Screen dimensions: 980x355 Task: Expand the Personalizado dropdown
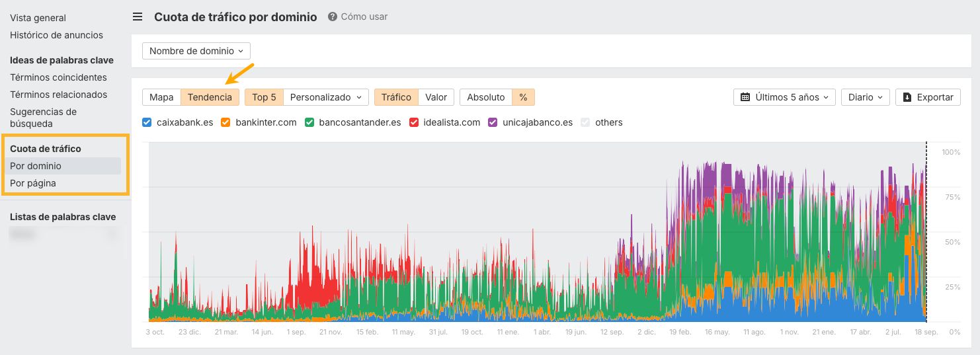click(326, 97)
